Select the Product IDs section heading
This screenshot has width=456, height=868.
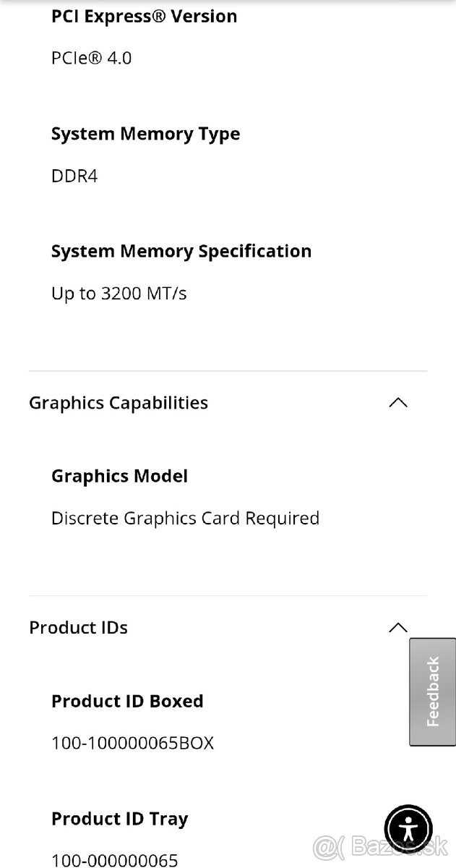click(78, 628)
